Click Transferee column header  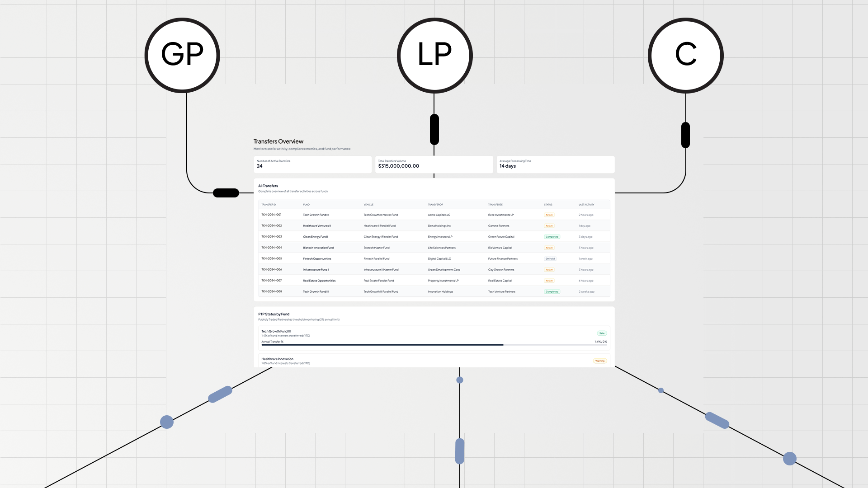pos(495,205)
